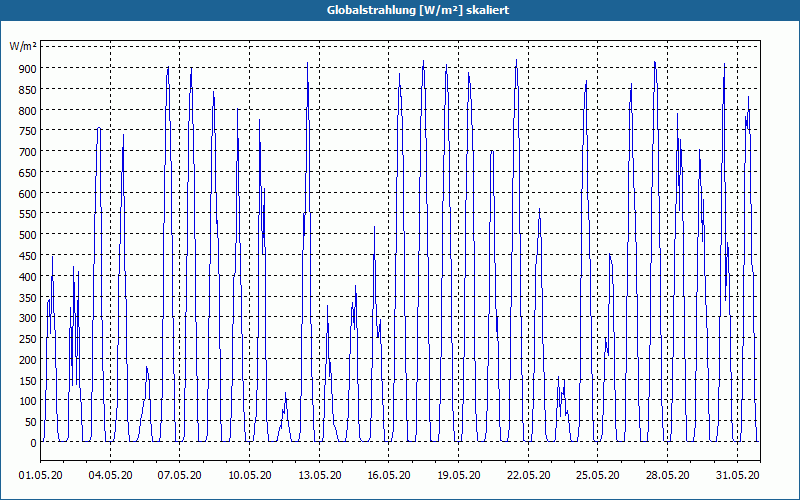This screenshot has width=800, height=500.
Task: Click the Globalstrahlung chart title bar
Action: [400, 10]
